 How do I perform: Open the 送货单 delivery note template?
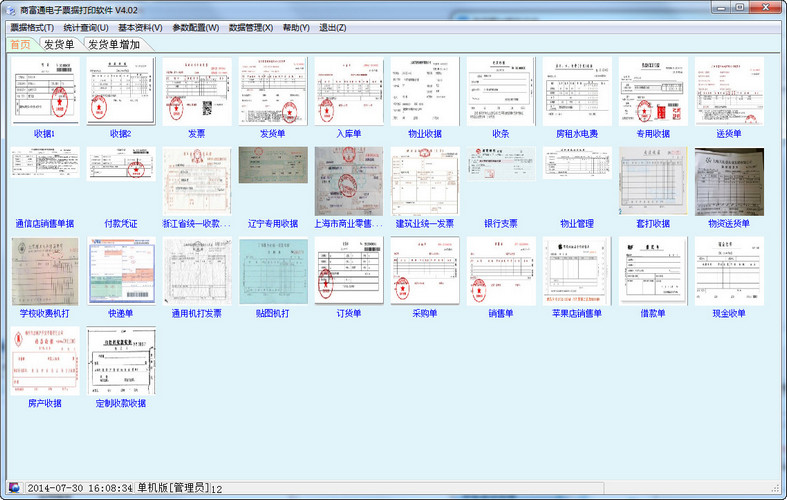click(729, 91)
